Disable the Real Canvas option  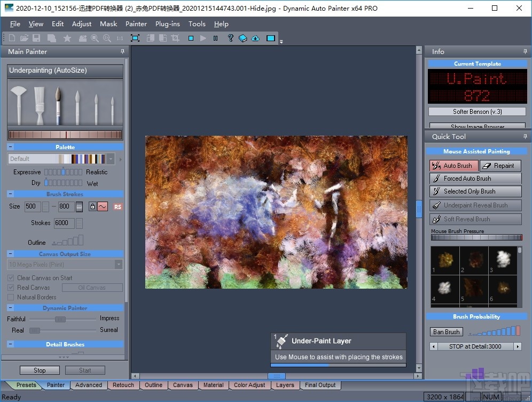click(x=10, y=288)
